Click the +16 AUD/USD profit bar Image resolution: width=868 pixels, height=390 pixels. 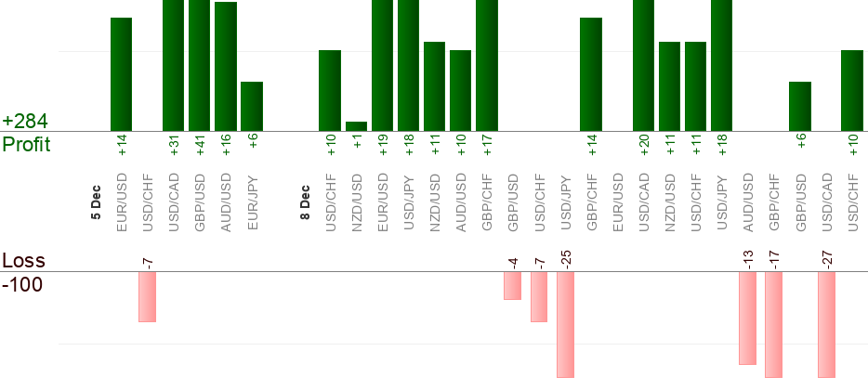(x=226, y=67)
